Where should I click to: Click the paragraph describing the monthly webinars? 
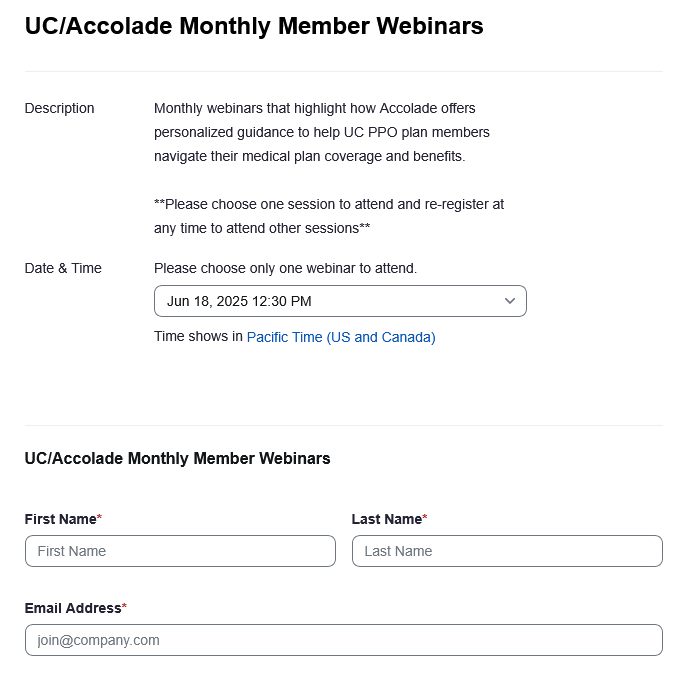[321, 132]
